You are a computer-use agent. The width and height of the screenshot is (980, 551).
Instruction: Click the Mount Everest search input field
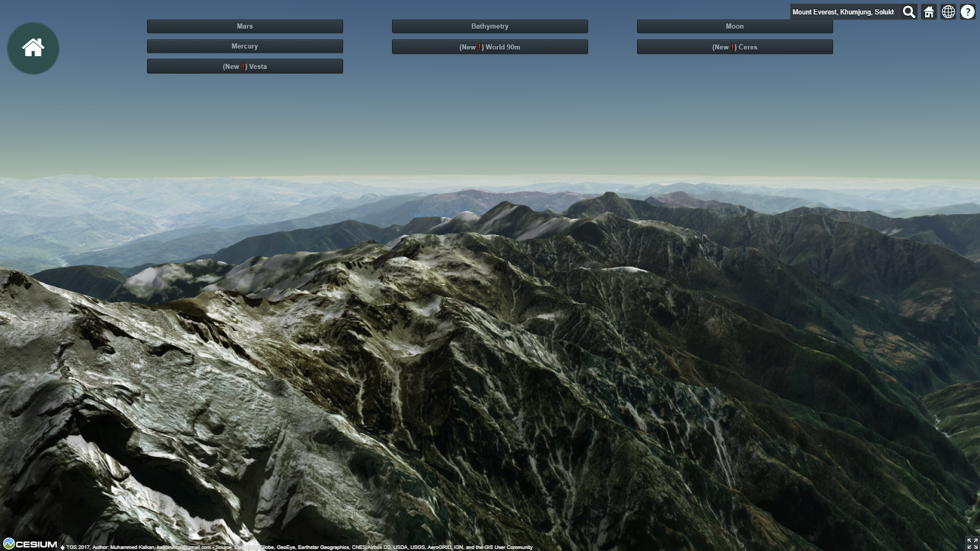click(x=844, y=12)
